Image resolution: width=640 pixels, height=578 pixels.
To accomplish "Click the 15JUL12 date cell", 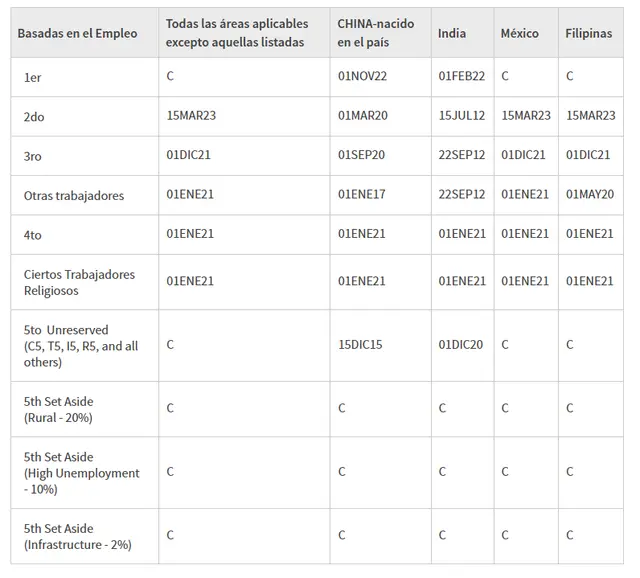I will [462, 116].
